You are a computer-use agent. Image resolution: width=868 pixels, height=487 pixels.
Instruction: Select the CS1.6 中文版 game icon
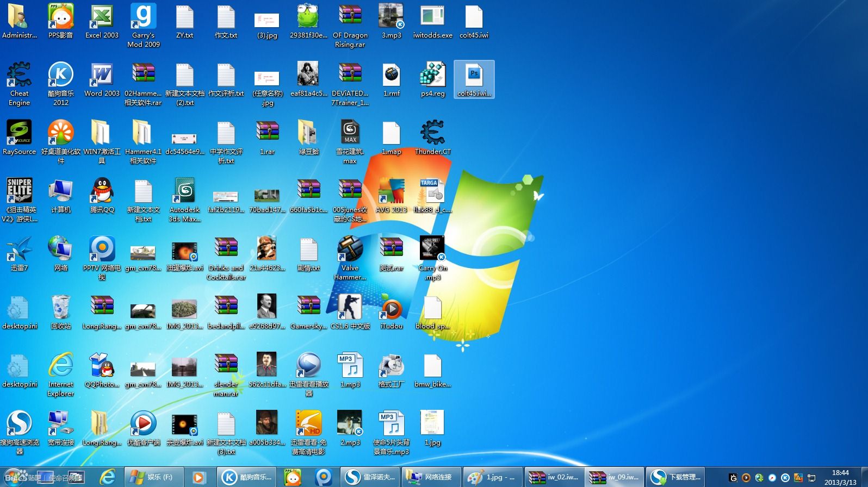pos(350,313)
